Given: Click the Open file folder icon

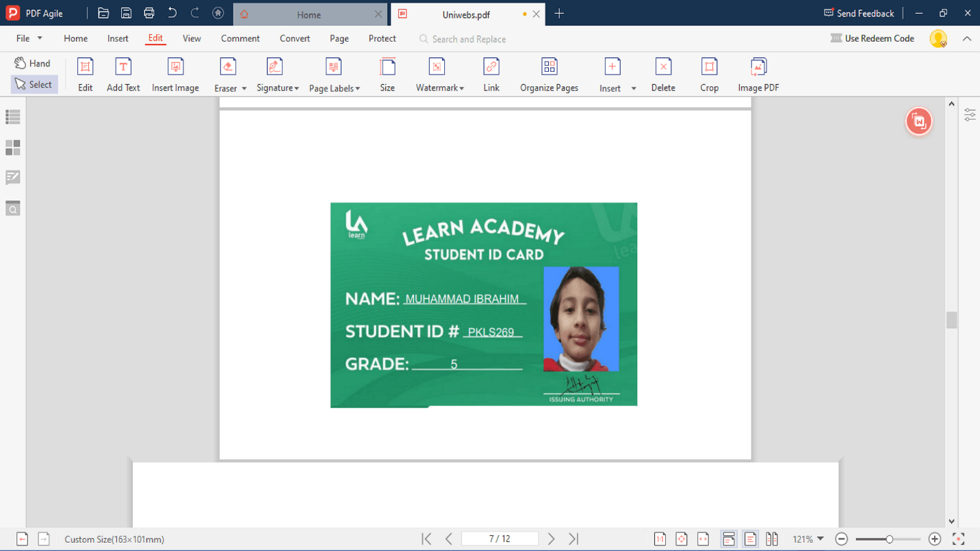Looking at the screenshot, I should [x=103, y=13].
